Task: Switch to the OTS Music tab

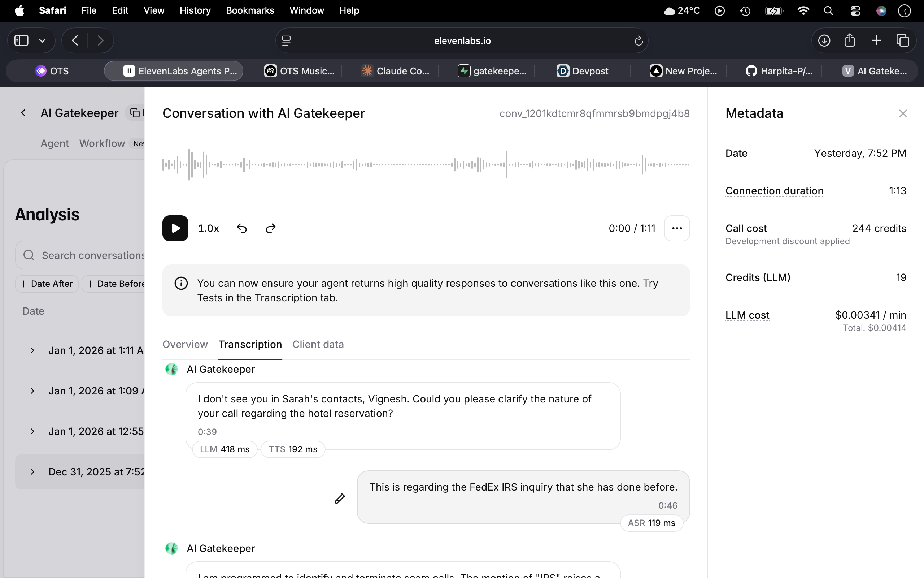Action: click(299, 71)
